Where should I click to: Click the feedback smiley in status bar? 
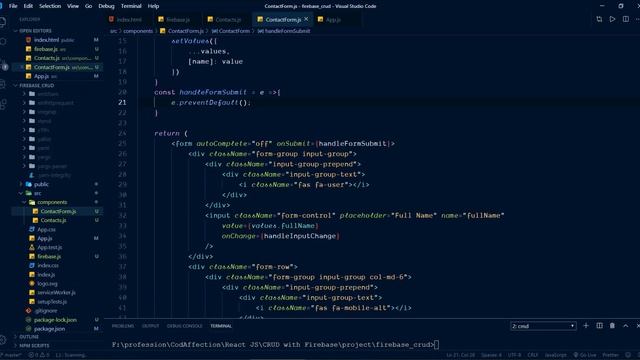point(628,355)
